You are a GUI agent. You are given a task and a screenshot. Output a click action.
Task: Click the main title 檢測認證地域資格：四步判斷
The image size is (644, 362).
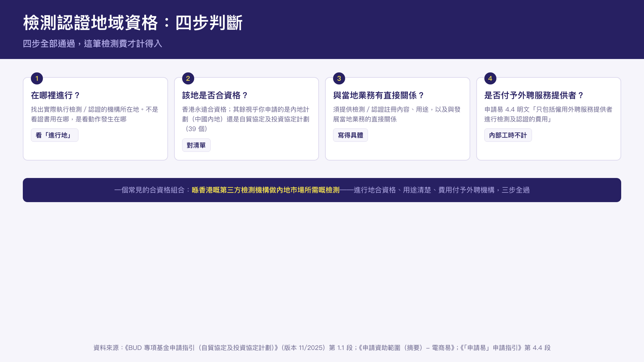(133, 23)
